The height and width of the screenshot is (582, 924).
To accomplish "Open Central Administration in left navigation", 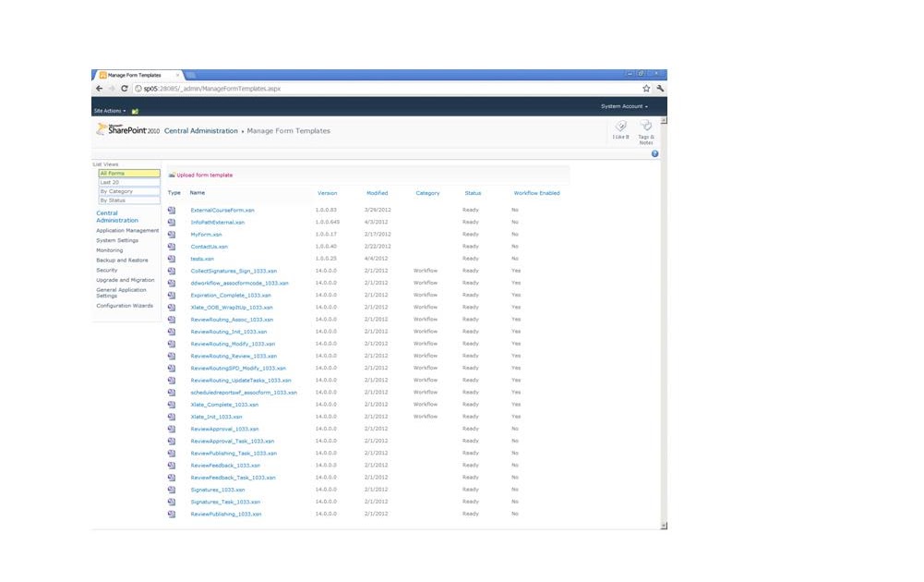I will click(117, 217).
